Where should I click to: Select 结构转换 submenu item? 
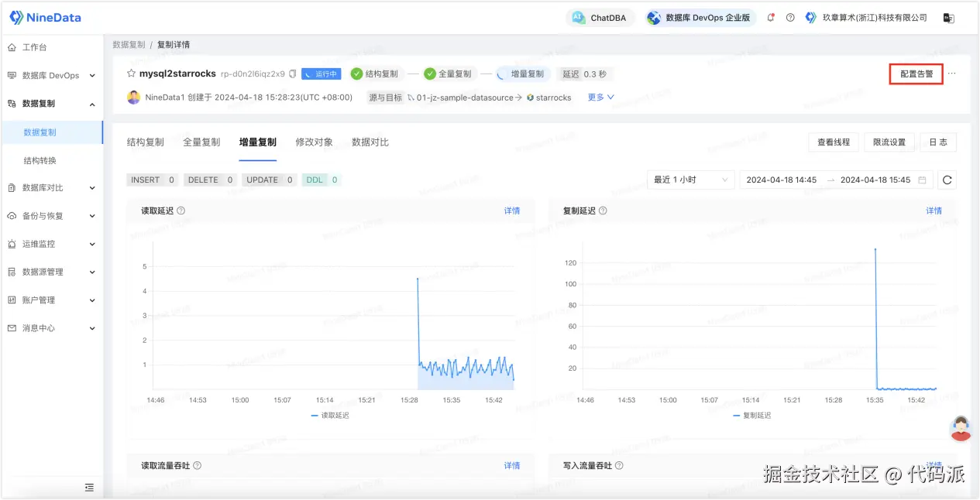coord(52,160)
